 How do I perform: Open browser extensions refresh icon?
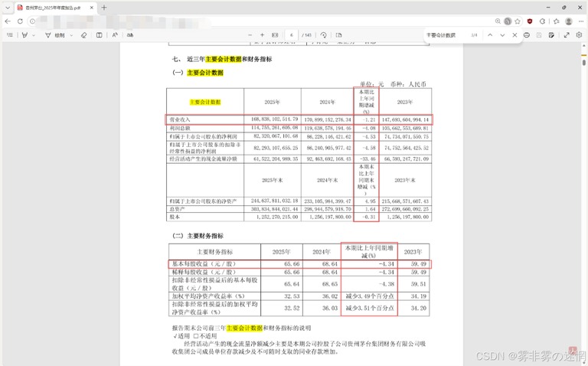point(542,21)
